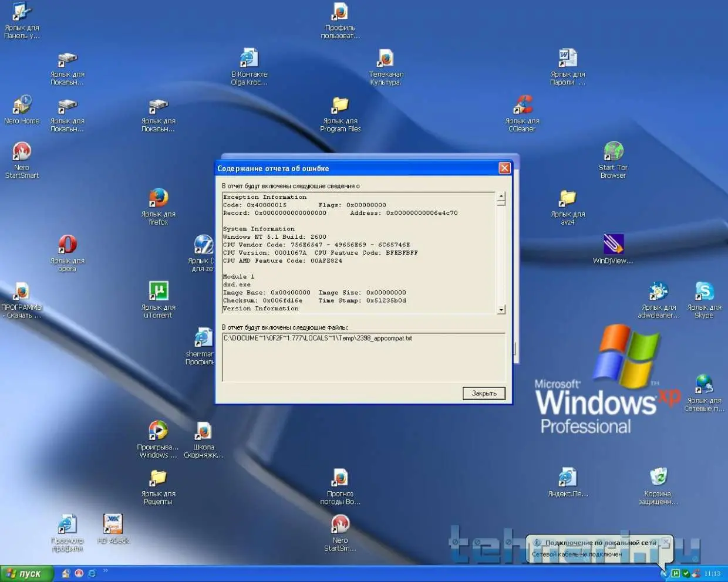Select the 'Ярлык для adwcleaner' icon

pos(658,300)
